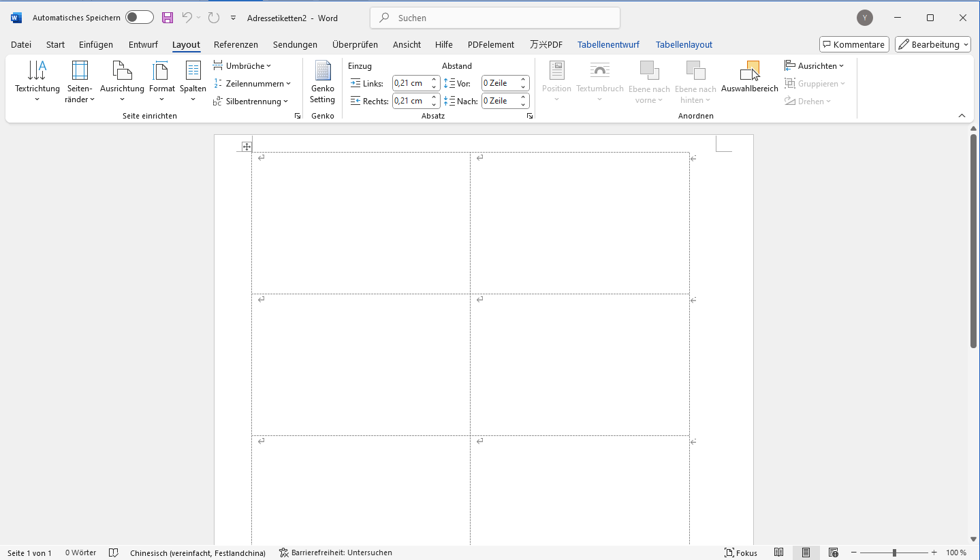Click the Suchen search box
Viewport: 980px width, 560px height.
[495, 18]
